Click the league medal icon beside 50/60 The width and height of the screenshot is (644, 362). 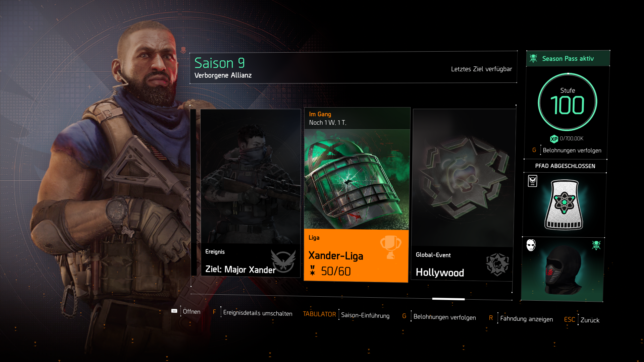click(x=313, y=270)
